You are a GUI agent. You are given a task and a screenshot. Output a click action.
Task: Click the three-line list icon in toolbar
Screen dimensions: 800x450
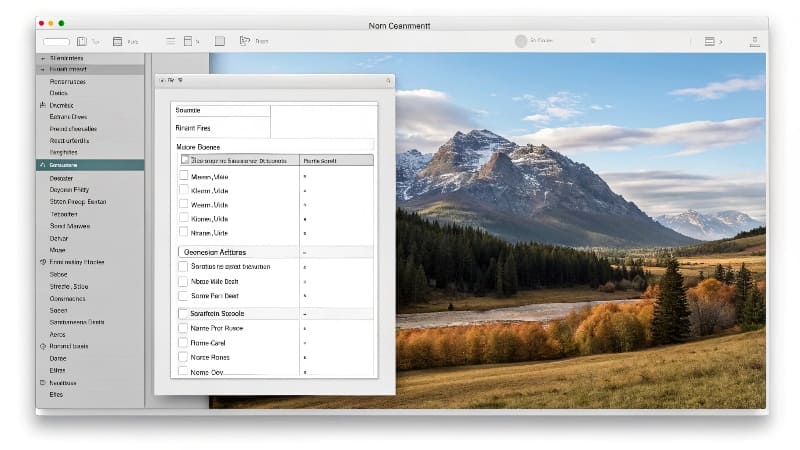171,41
